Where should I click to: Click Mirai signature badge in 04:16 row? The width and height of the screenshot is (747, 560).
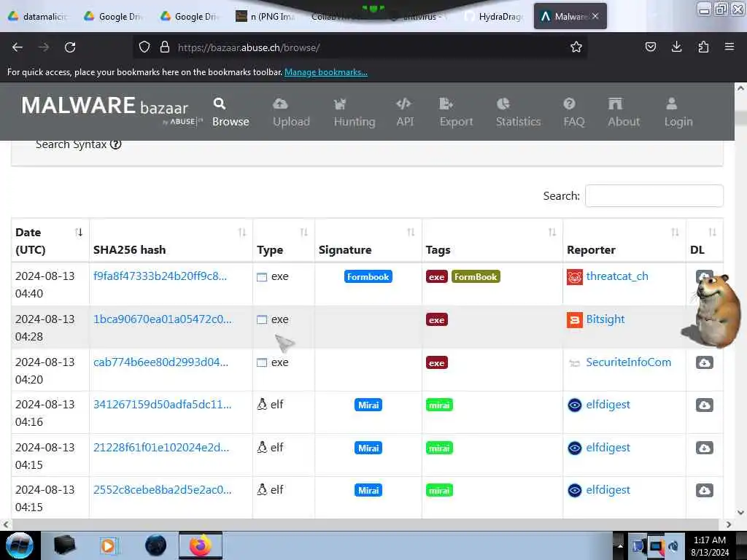tap(368, 405)
